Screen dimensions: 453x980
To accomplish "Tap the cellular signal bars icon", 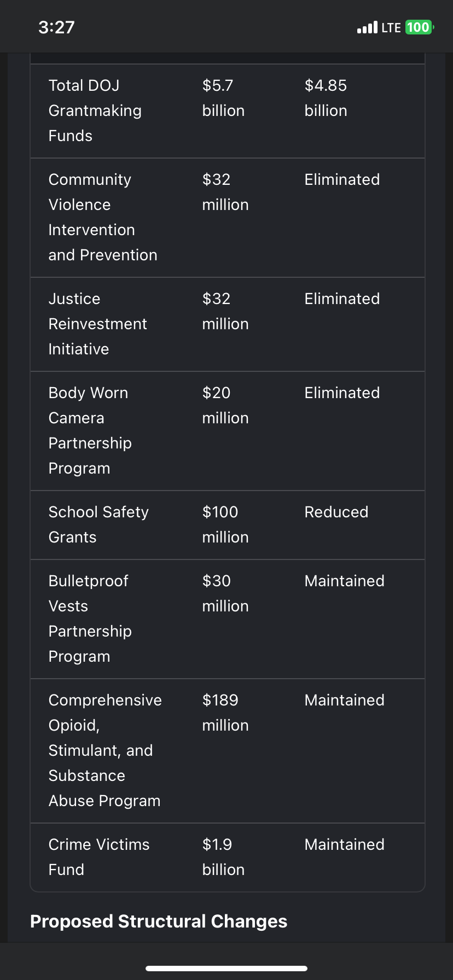I will coord(367,27).
